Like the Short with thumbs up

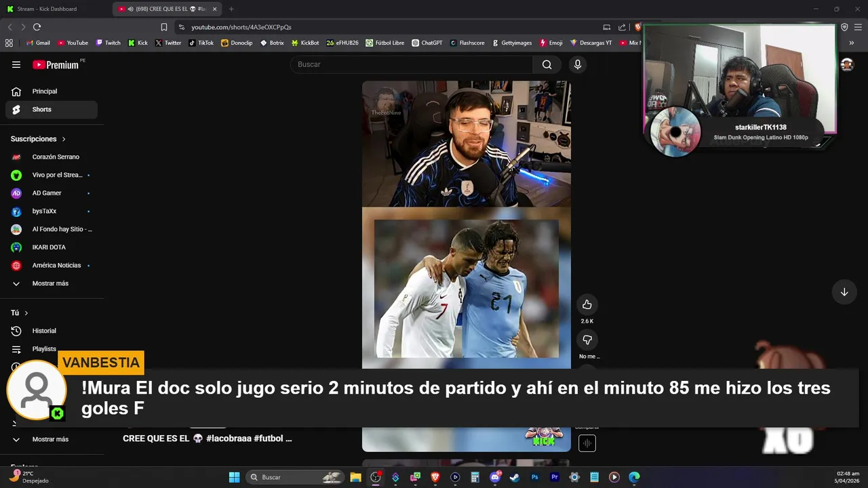(x=587, y=304)
